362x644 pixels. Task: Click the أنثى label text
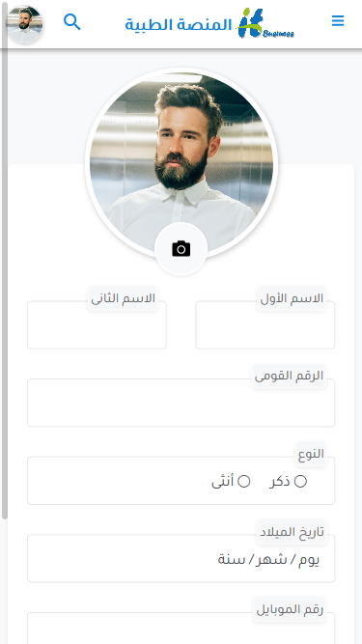(222, 482)
